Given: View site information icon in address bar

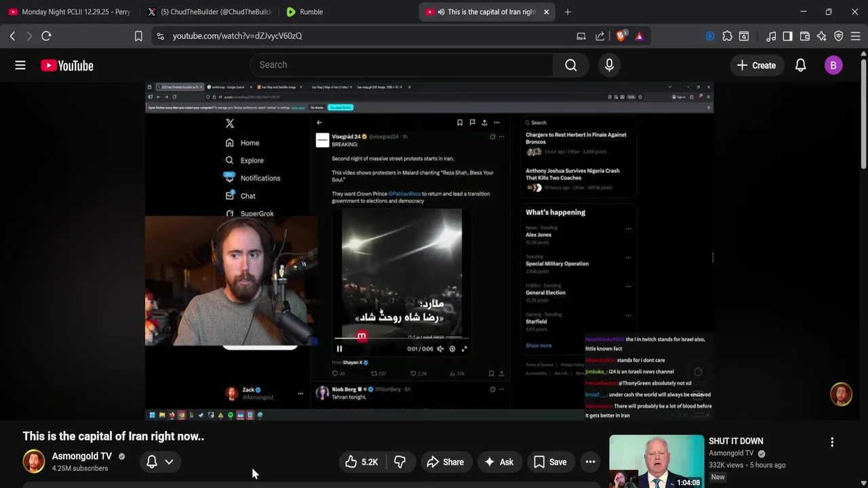Looking at the screenshot, I should 160,36.
